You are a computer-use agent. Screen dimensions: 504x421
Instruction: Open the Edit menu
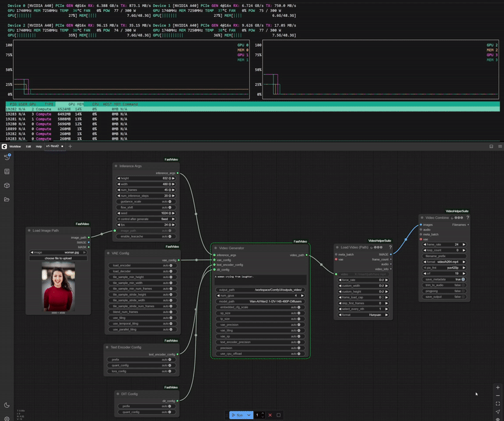pyautogui.click(x=28, y=146)
